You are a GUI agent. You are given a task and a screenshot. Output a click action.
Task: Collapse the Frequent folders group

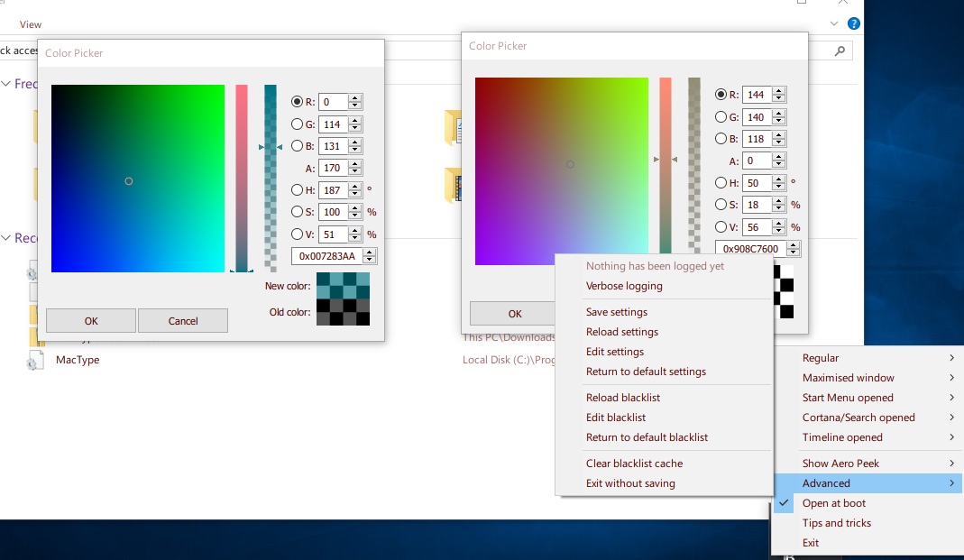point(6,84)
